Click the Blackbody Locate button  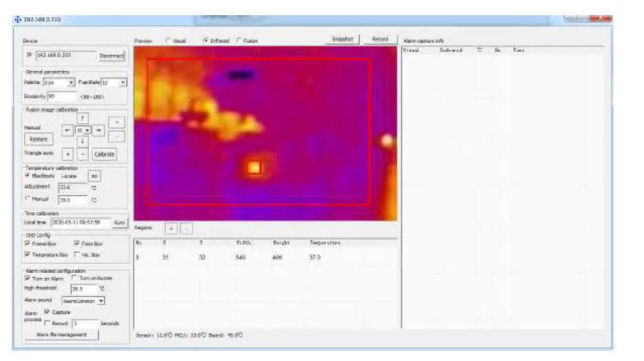(94, 176)
